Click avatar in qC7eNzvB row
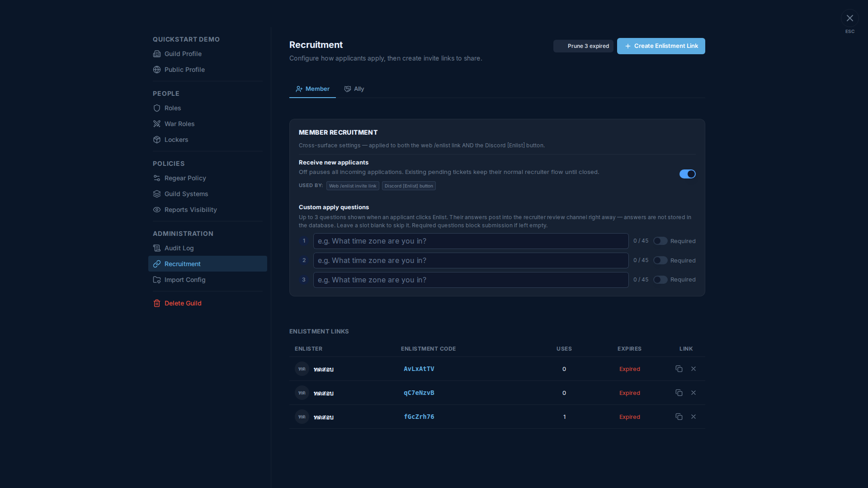Screen dimensions: 868x488 (x=302, y=393)
